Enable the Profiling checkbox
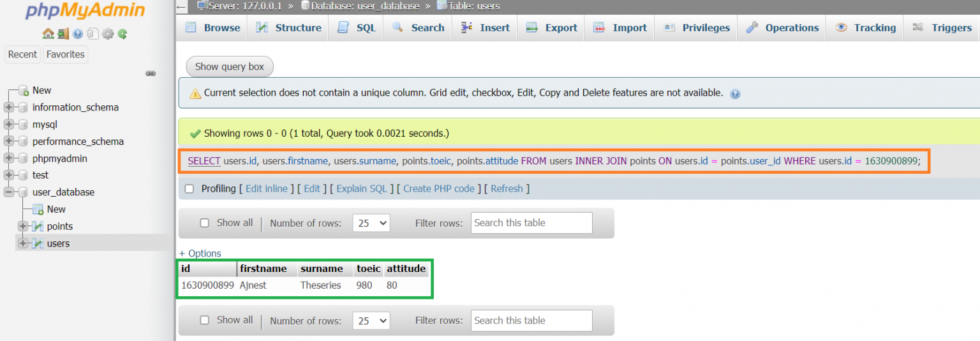 (189, 188)
